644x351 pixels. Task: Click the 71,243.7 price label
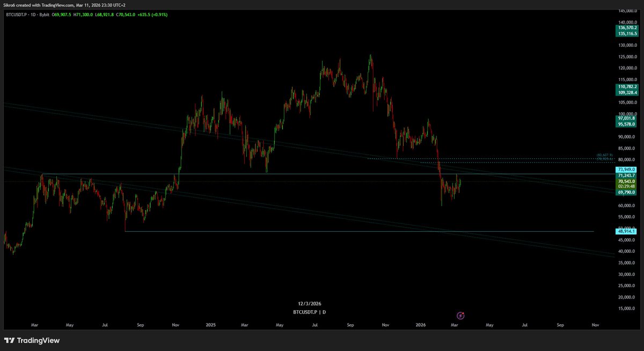tap(627, 175)
